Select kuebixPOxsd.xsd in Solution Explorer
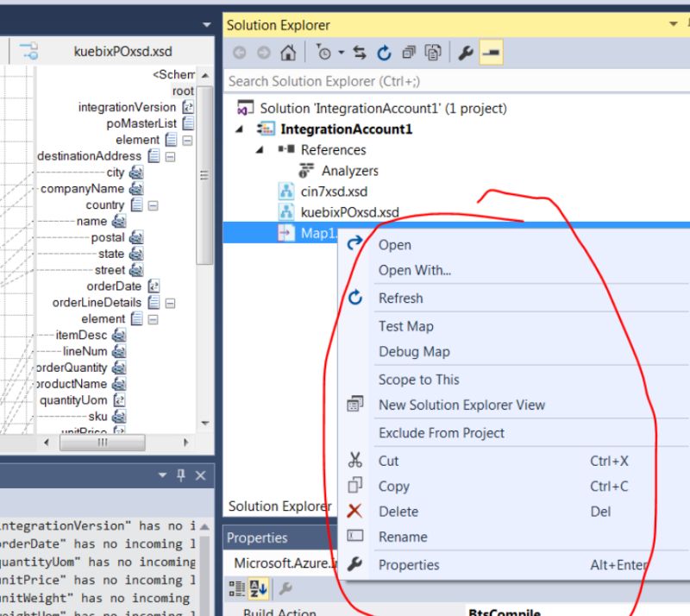Viewport: 690px width, 616px height. [350, 212]
